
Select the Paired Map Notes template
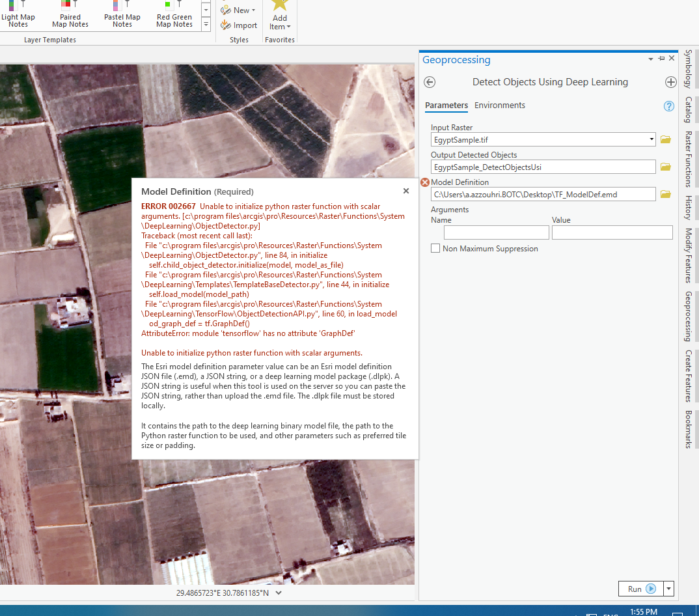click(70, 16)
